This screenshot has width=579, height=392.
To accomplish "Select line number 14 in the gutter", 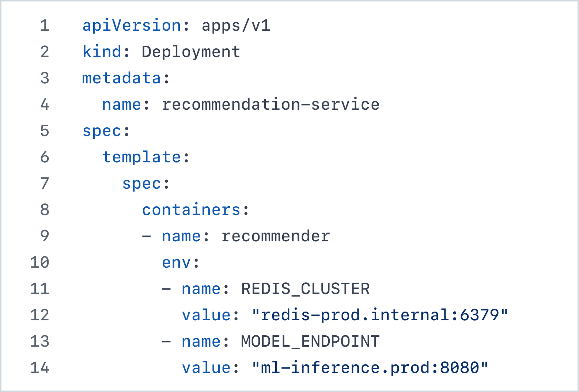I will (x=40, y=368).
